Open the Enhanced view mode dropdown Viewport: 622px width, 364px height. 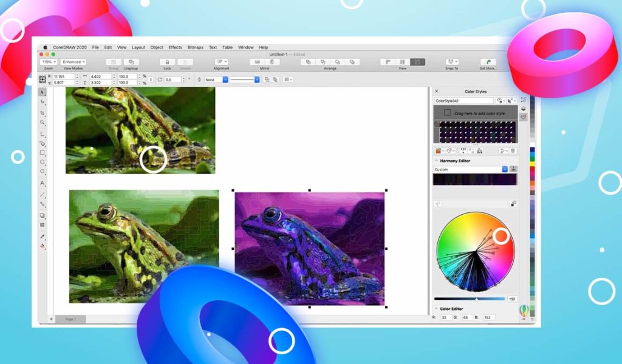(x=73, y=62)
